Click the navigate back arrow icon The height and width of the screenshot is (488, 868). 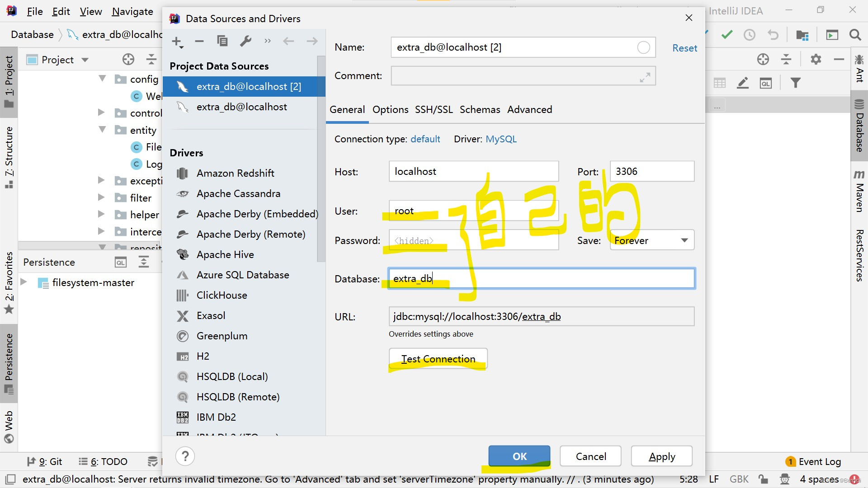pos(288,42)
